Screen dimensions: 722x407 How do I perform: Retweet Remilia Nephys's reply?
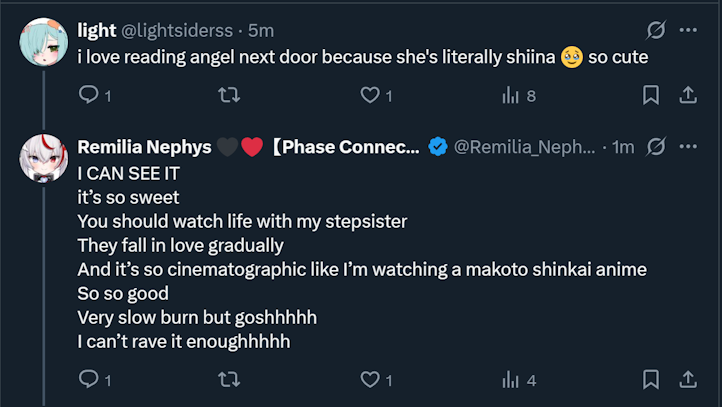pyautogui.click(x=229, y=379)
